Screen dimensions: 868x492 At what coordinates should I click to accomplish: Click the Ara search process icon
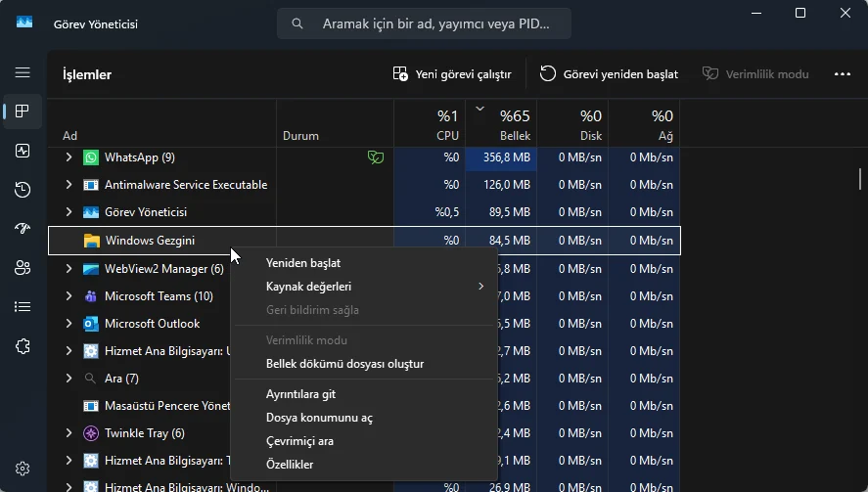[90, 379]
